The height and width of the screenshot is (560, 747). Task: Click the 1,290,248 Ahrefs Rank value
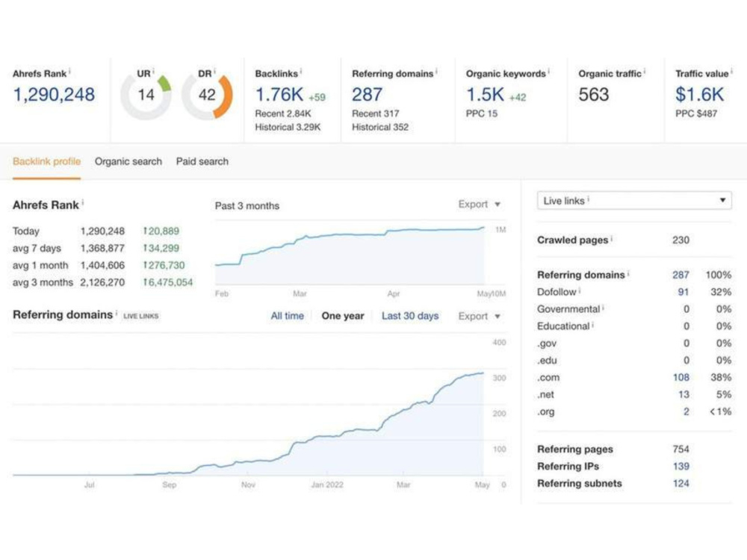coord(54,94)
